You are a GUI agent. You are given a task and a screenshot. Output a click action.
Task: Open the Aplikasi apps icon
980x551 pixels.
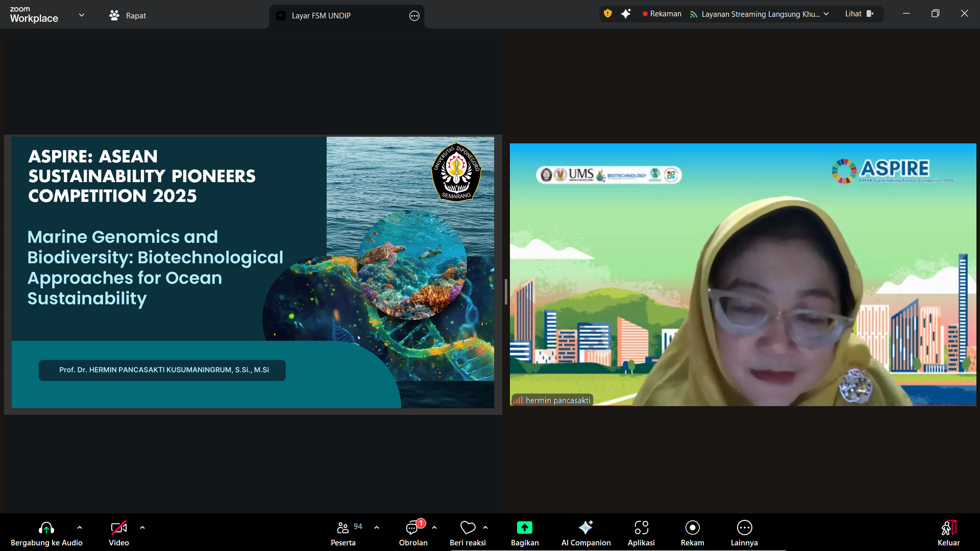[x=641, y=528]
